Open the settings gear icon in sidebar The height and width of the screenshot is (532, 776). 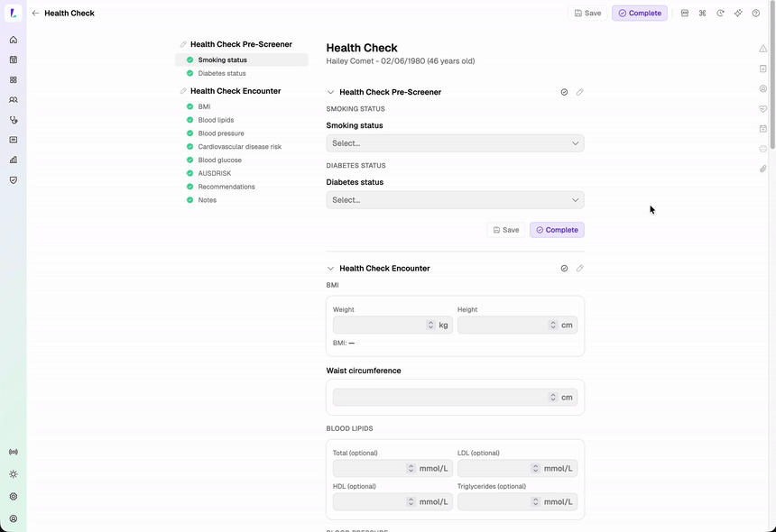point(14,497)
